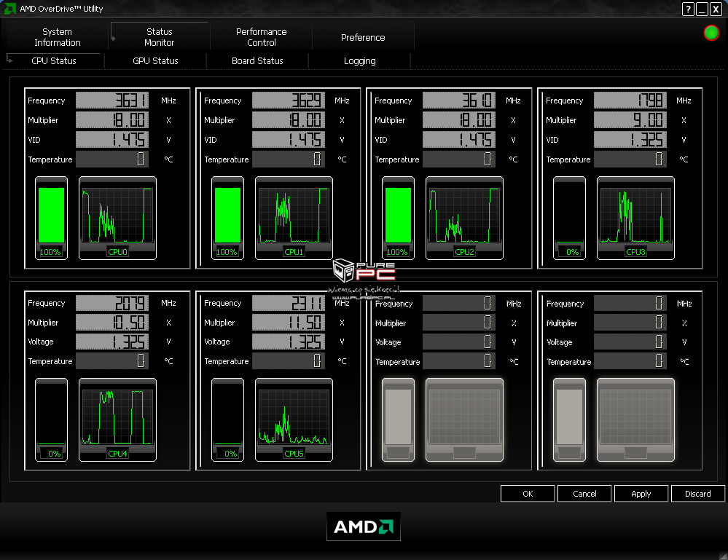Screen dimensions: 728x560
Task: Click the CPU5 temperature readout field
Action: (x=289, y=361)
